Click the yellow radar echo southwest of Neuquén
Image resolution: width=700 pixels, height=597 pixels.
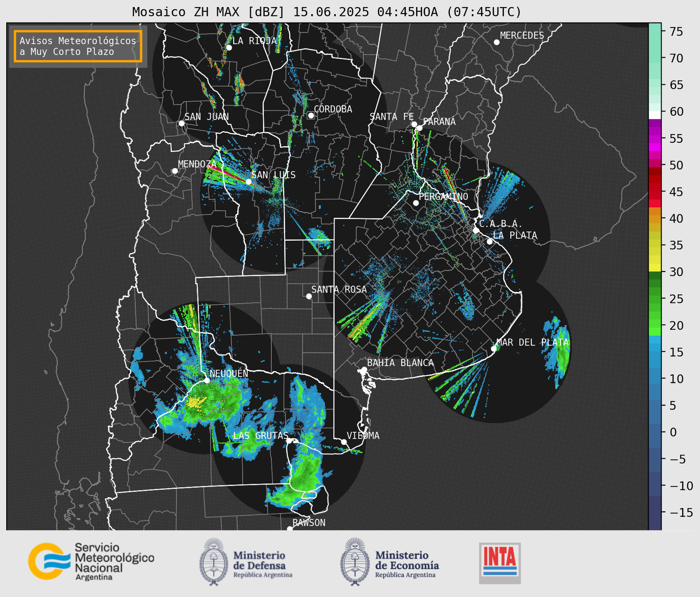click(x=196, y=402)
